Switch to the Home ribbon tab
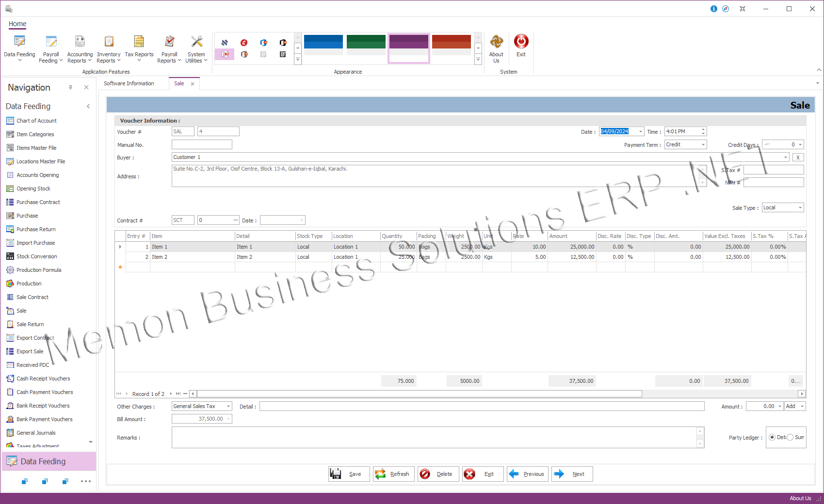 pyautogui.click(x=17, y=24)
